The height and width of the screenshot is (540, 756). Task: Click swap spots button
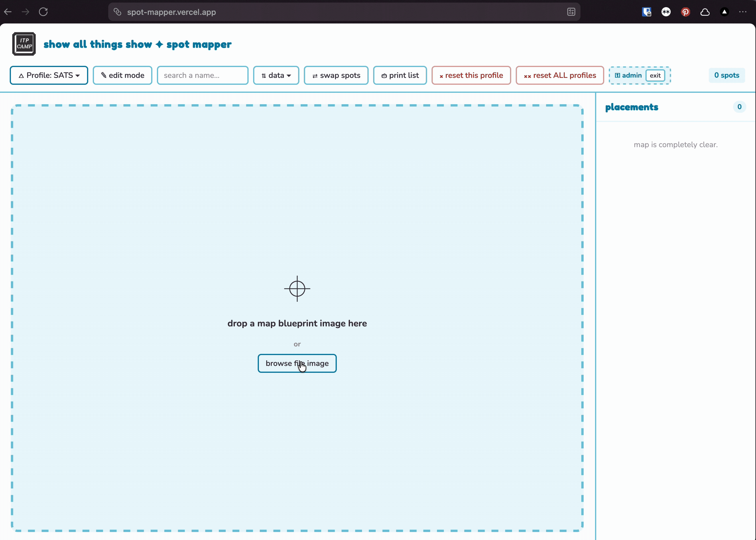click(x=336, y=76)
